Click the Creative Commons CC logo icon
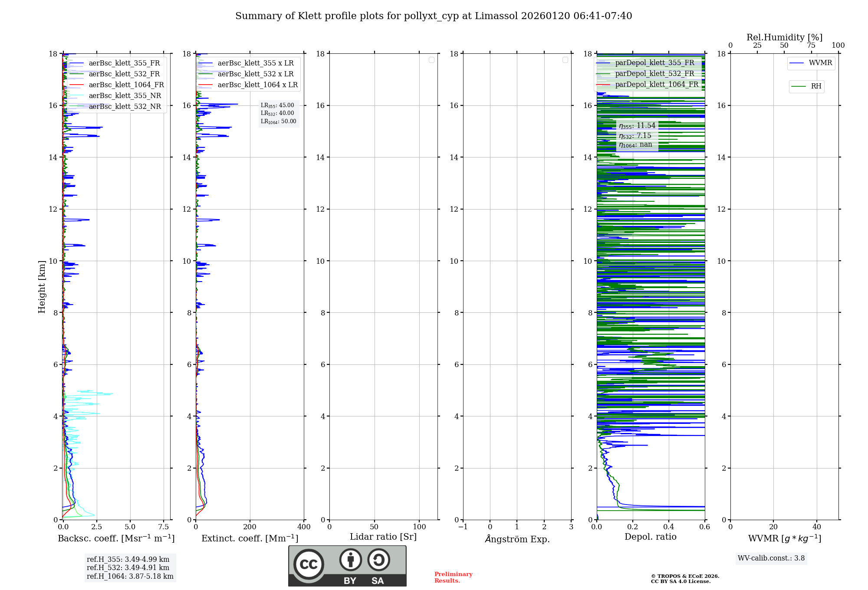868x590 pixels. coord(309,564)
